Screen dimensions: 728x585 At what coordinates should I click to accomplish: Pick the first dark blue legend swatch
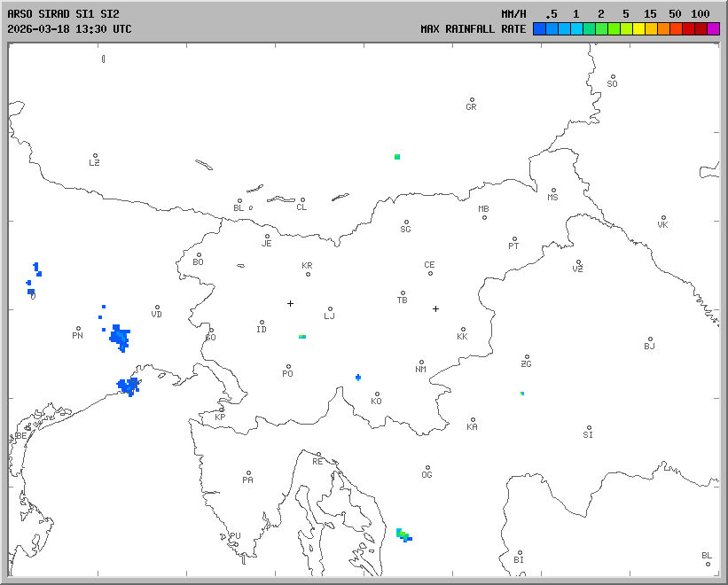539,28
